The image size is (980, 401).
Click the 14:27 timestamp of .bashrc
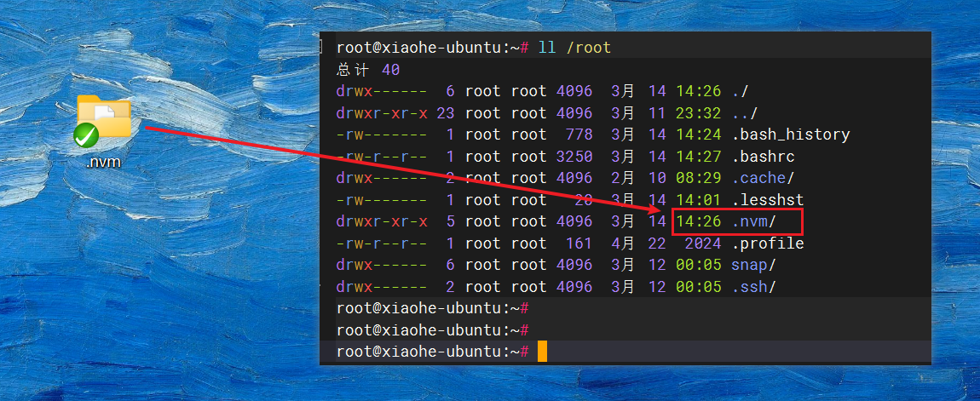coord(698,156)
